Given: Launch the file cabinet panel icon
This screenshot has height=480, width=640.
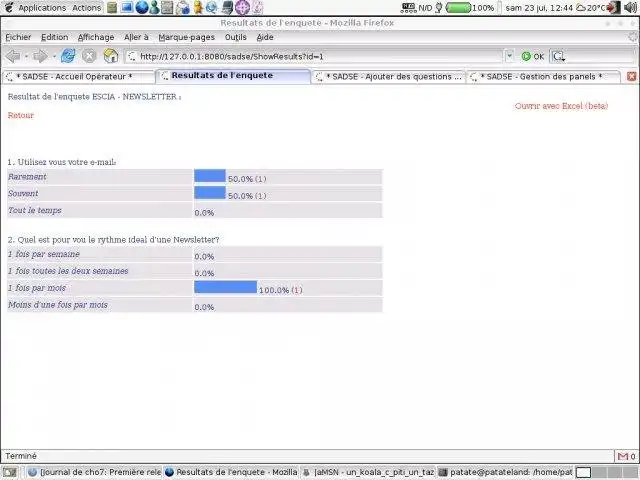Looking at the screenshot, I should [x=112, y=7].
